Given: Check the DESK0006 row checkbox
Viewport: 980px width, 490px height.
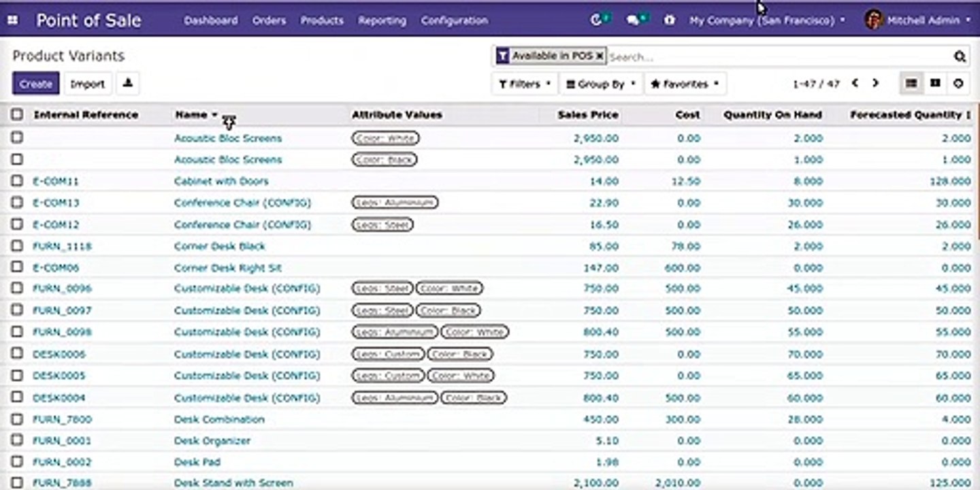Looking at the screenshot, I should coord(17,353).
